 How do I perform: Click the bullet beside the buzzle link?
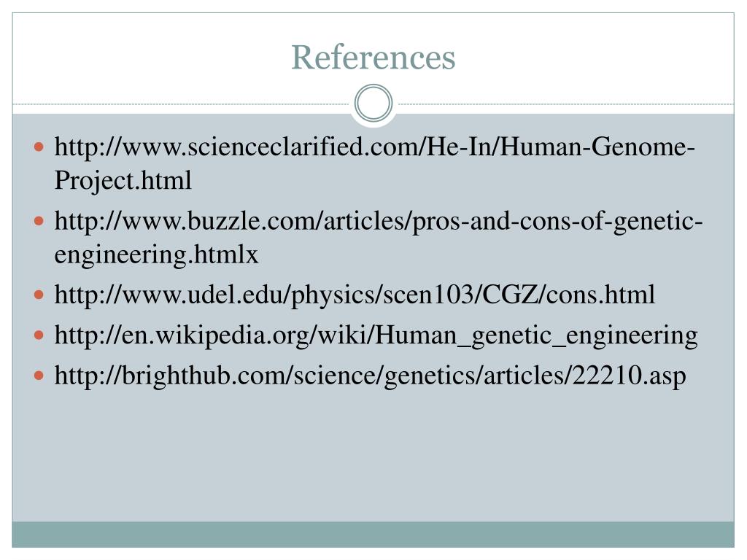(x=39, y=221)
